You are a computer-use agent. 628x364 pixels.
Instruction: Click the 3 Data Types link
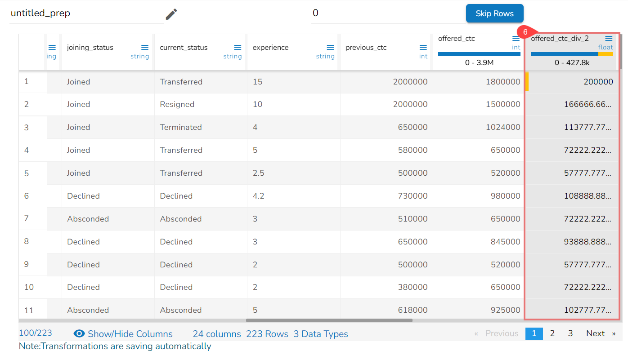(x=321, y=334)
